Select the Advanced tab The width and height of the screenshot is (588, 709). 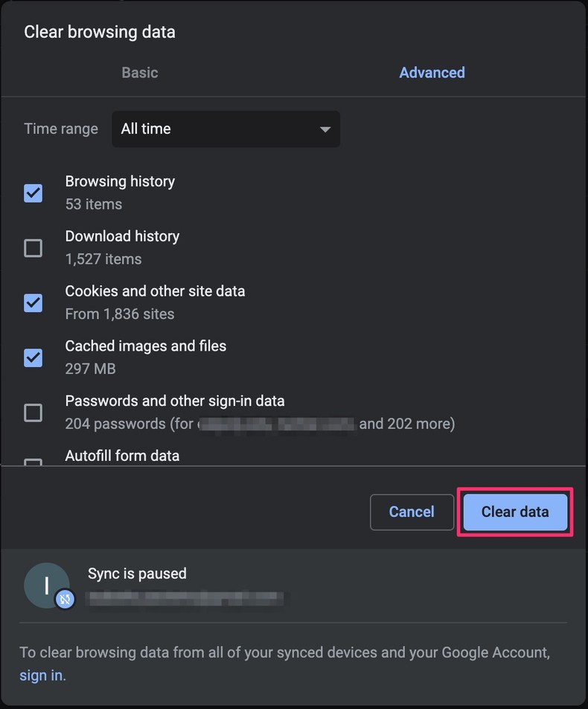432,73
